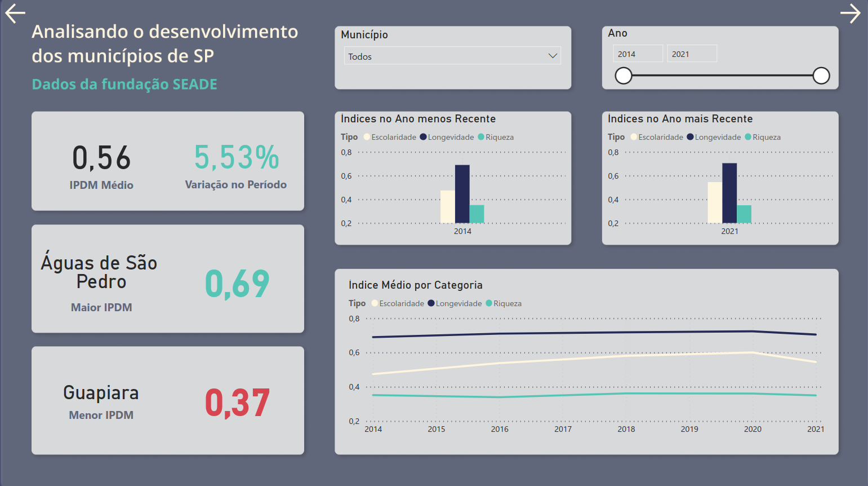Select Longevidade legend in menos Recente chart
The image size is (868, 486).
[x=447, y=137]
